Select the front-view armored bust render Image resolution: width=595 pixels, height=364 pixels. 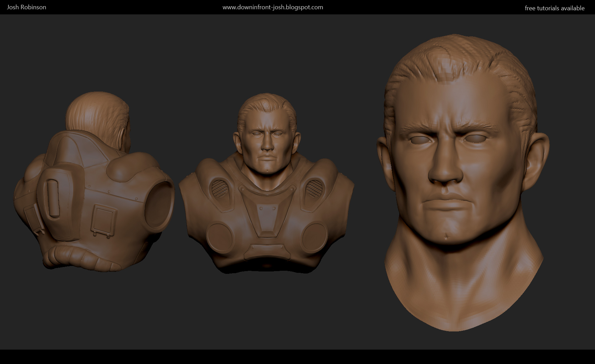click(266, 183)
